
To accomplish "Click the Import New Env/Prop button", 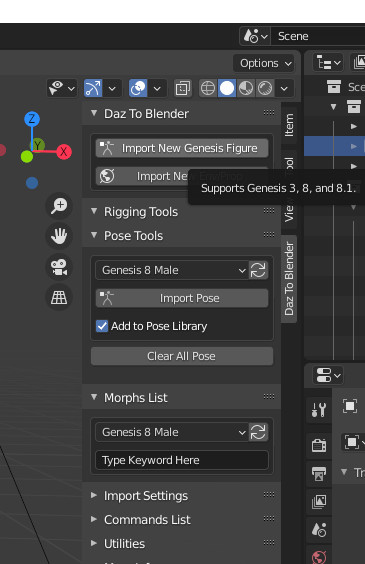I will click(x=182, y=176).
